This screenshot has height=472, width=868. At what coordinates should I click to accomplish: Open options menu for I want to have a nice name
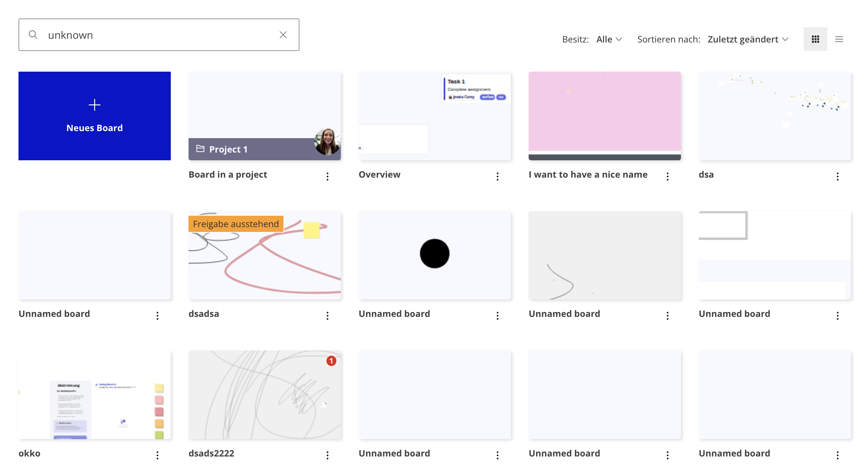pyautogui.click(x=668, y=177)
